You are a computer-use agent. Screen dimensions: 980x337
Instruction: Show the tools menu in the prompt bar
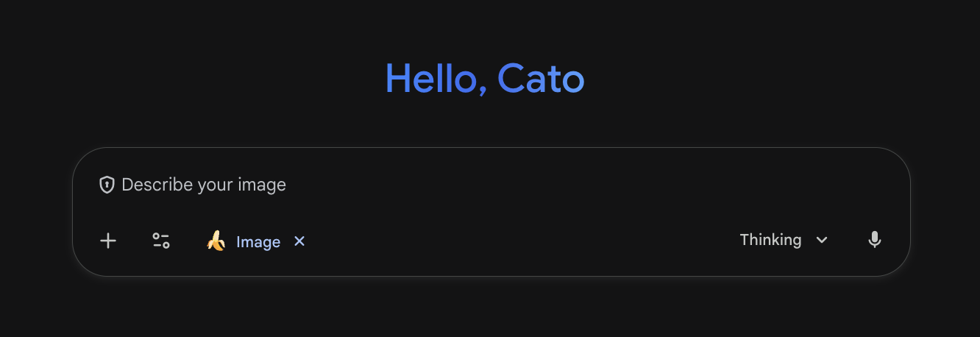[161, 241]
